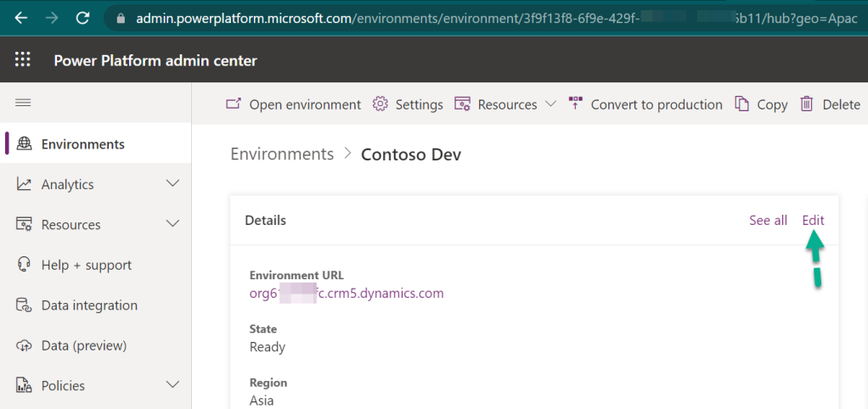
Task: Click the Delete command label
Action: coord(842,104)
